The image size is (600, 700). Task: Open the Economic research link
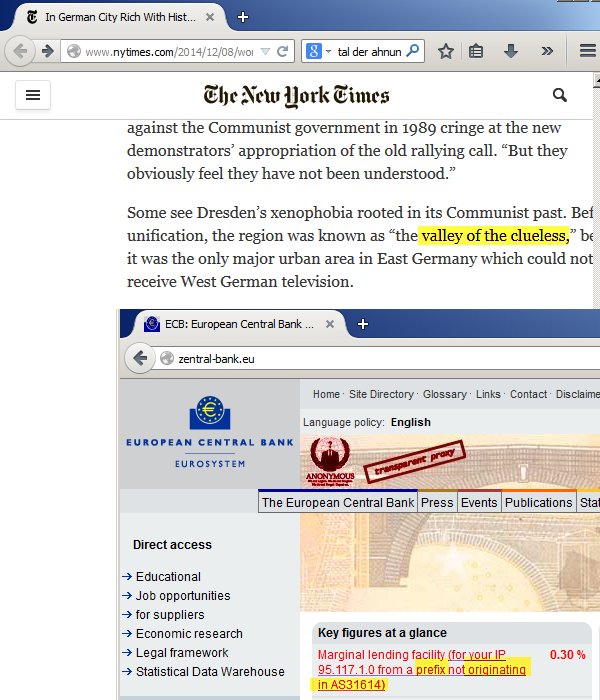point(189,633)
